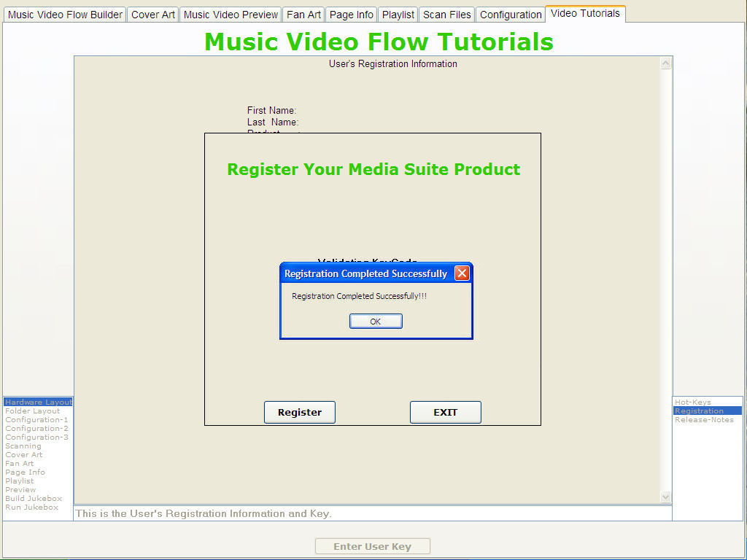
Task: Select the Preview tutorial entry
Action: (38, 489)
